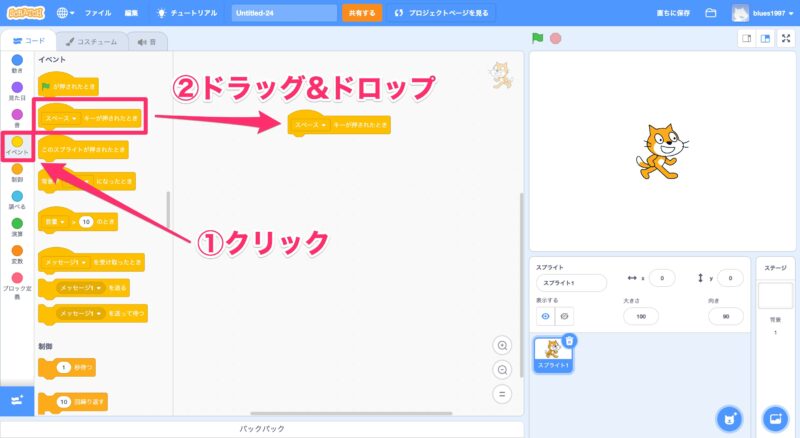The image size is (800, 438).
Task: Open スペース dropdown on workspace block
Action: point(310,125)
